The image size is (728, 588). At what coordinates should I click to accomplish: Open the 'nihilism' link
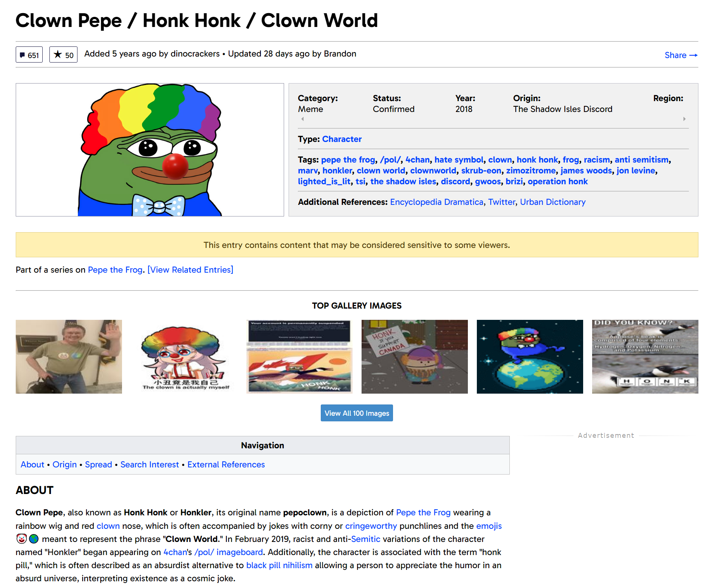pyautogui.click(x=298, y=565)
